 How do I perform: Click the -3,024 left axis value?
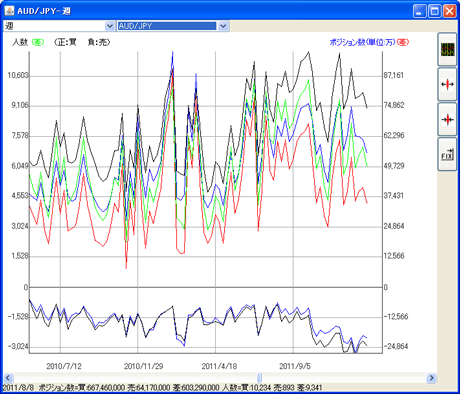tap(19, 347)
